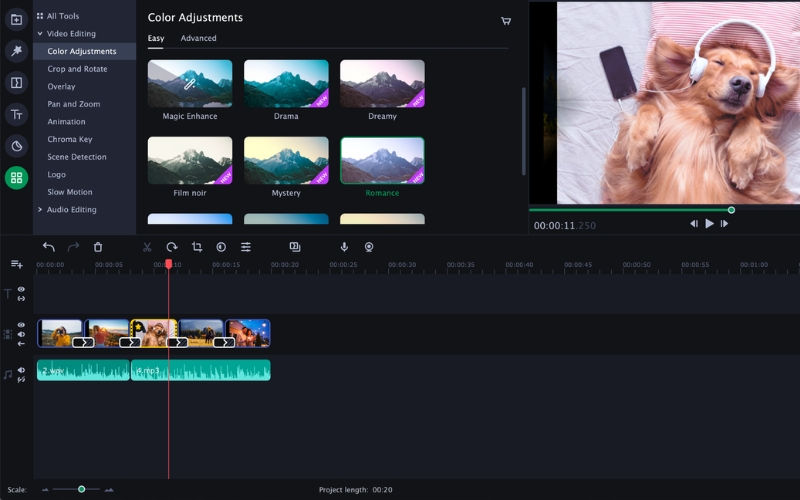
Task: Select All Tools in the tools list
Action: [58, 16]
